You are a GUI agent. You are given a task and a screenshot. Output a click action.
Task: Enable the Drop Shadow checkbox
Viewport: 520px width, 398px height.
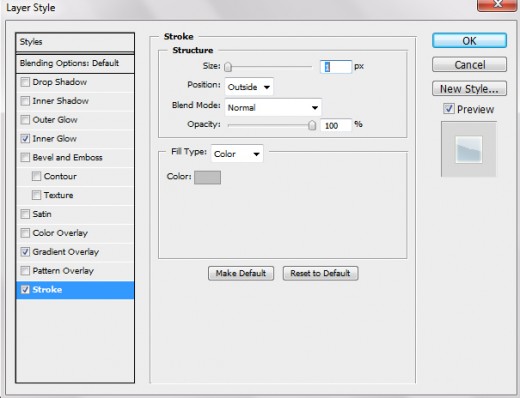(25, 82)
